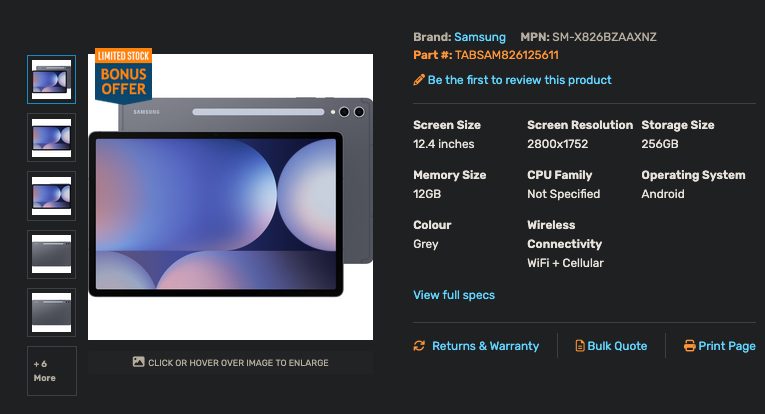Click Print Page link
This screenshot has width=765, height=414.
[727, 346]
